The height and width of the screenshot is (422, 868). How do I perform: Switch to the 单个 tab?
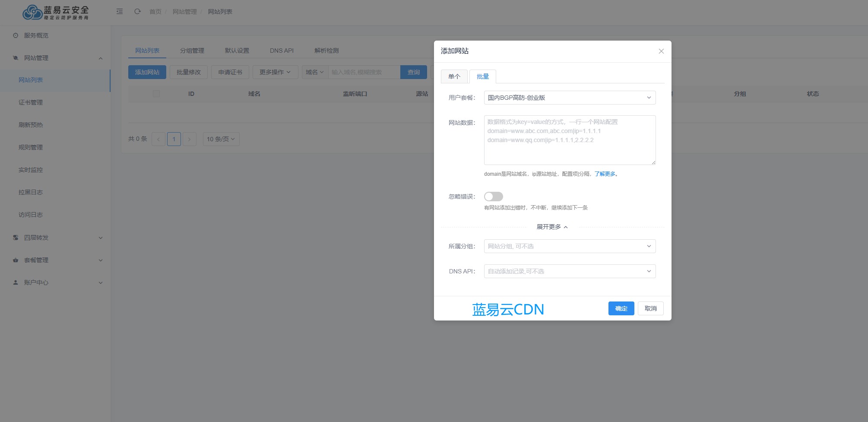pos(454,76)
